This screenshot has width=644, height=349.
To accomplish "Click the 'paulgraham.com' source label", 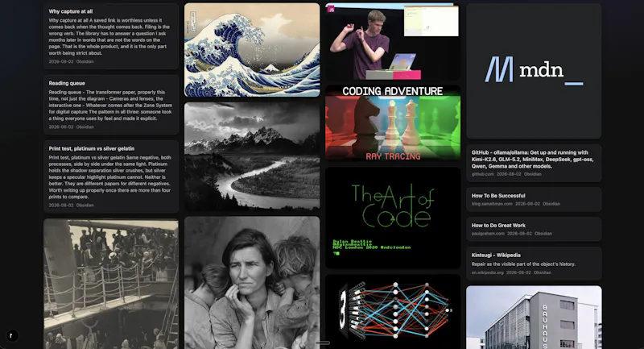I will point(488,233).
